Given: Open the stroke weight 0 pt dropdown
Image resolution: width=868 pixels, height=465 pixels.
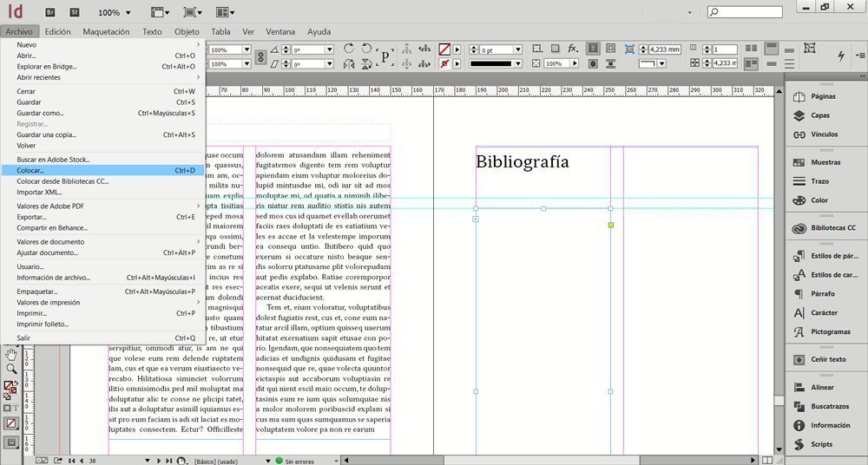Looking at the screenshot, I should [x=517, y=49].
